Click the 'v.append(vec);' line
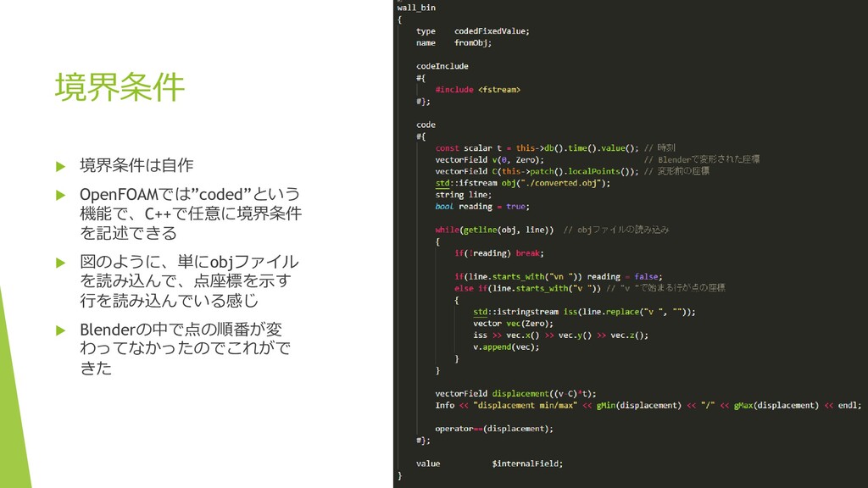Screen dimensions: 868x488 click(x=506, y=347)
